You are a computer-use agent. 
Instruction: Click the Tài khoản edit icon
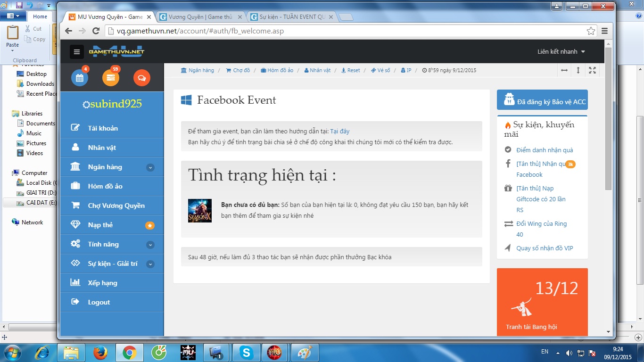[75, 128]
